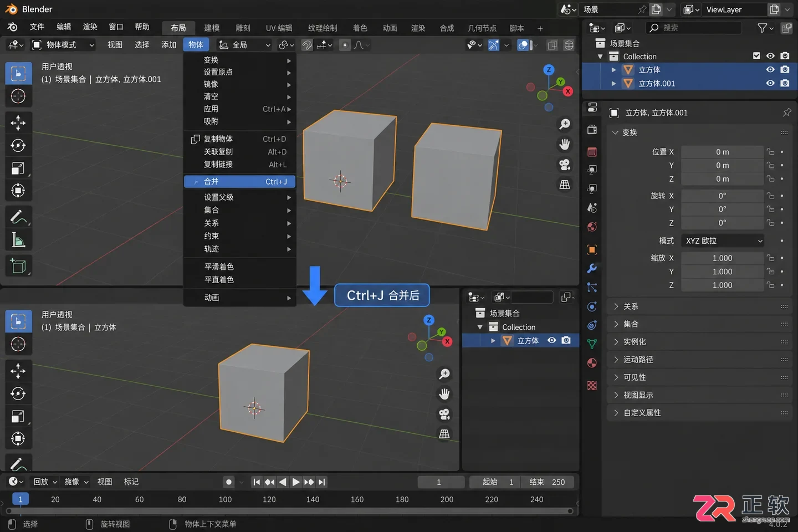The width and height of the screenshot is (798, 532).
Task: Open the Object Data green triangle tab
Action: (x=592, y=344)
